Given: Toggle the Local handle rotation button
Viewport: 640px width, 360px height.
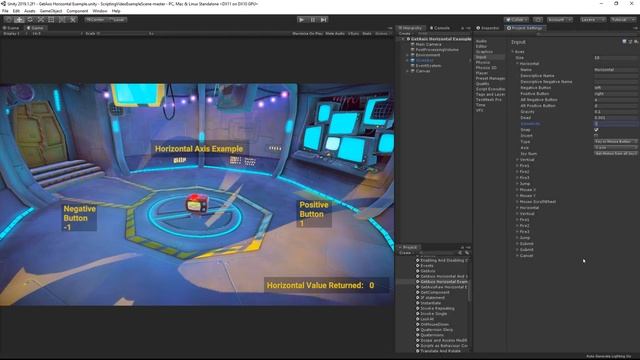Looking at the screenshot, I should coord(118,20).
